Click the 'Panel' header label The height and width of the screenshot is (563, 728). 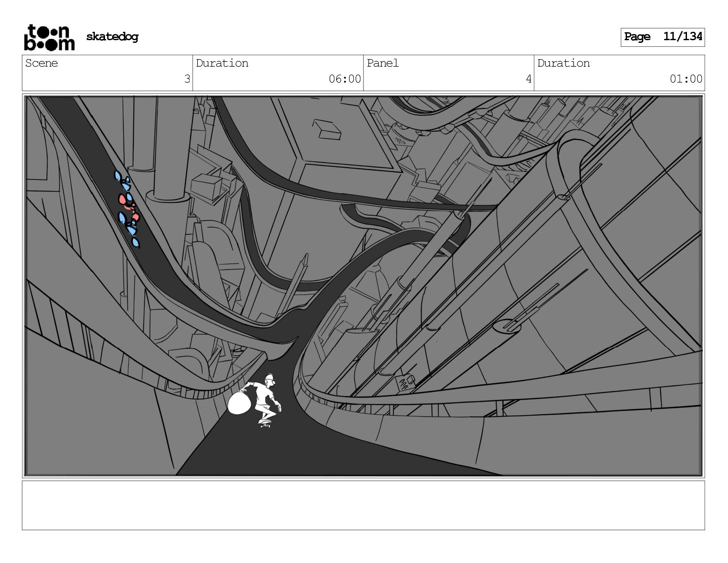coord(383,63)
